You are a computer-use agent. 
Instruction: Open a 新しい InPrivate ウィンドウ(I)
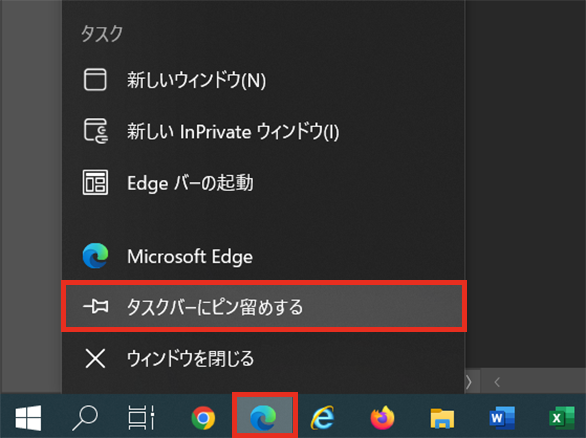click(x=263, y=131)
